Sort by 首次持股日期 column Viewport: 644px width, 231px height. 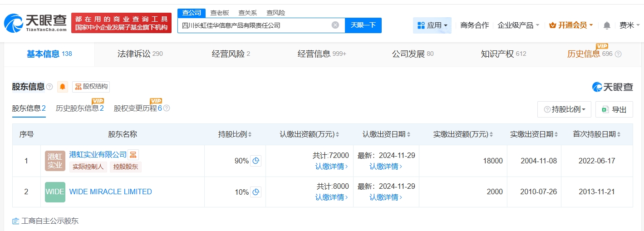click(x=596, y=134)
